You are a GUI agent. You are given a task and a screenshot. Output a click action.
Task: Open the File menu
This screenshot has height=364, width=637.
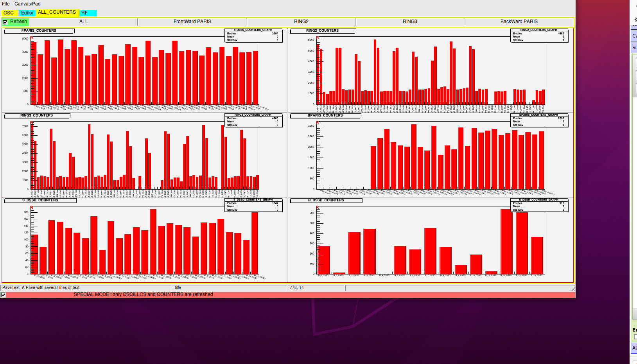[5, 4]
